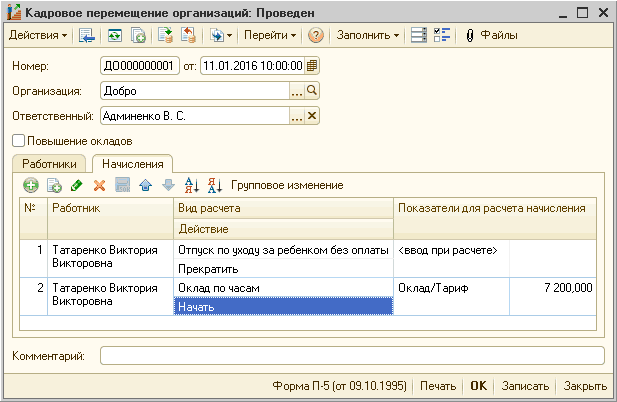
Task: Sort descending with the Я-А icon
Action: click(215, 185)
